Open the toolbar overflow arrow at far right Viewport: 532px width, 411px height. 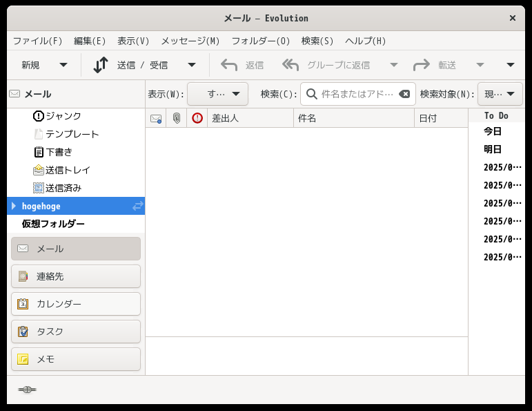[x=511, y=65]
